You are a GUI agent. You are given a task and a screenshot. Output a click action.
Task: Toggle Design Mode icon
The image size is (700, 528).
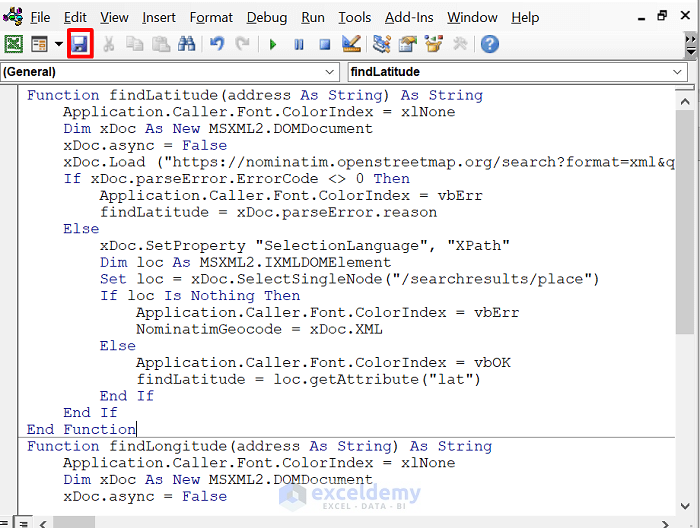(x=351, y=44)
